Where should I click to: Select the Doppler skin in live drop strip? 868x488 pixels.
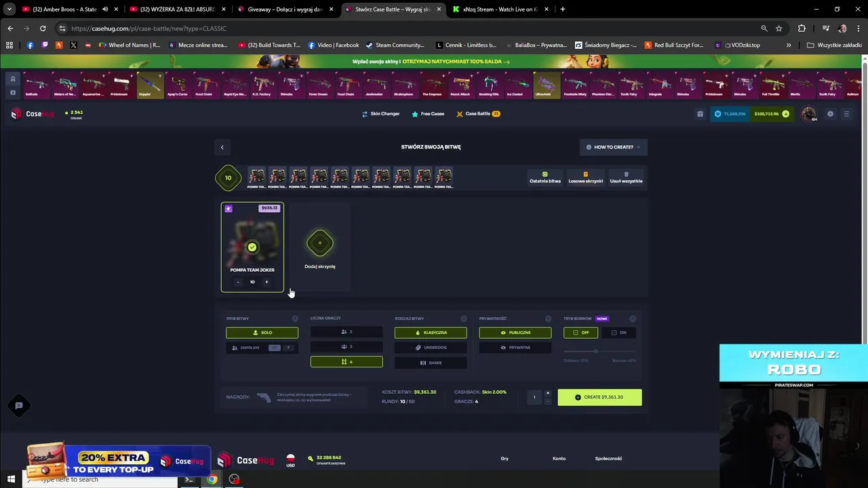pos(150,85)
